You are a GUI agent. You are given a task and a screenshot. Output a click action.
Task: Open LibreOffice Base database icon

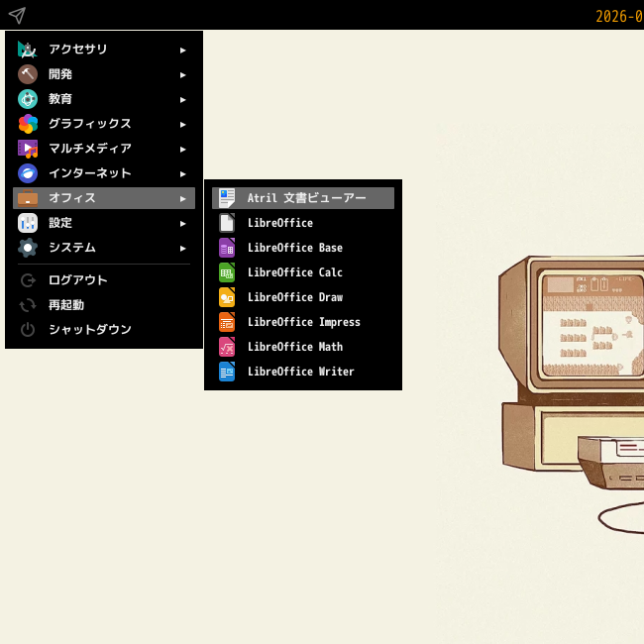[x=227, y=248]
